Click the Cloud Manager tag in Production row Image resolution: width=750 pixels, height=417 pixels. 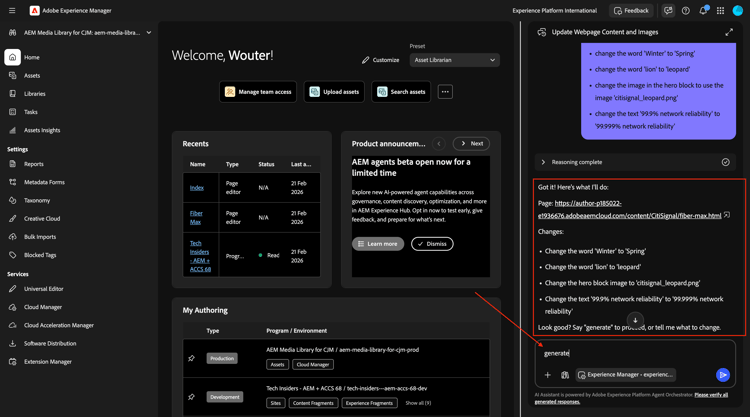pos(313,364)
